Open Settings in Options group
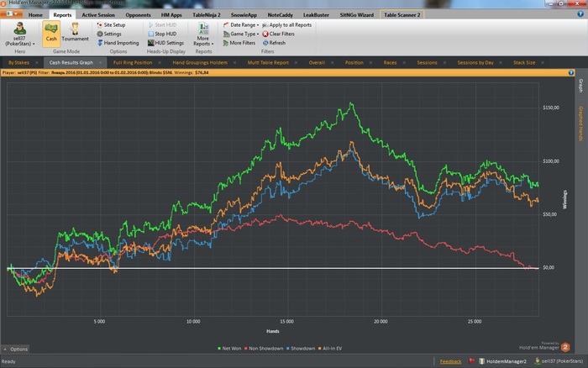This screenshot has height=368, width=588. click(x=109, y=34)
